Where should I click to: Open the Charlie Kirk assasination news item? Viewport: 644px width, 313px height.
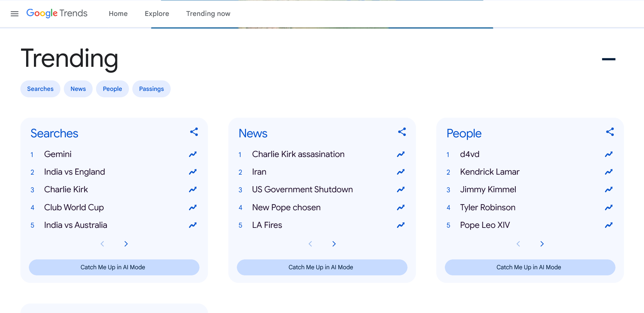point(298,154)
